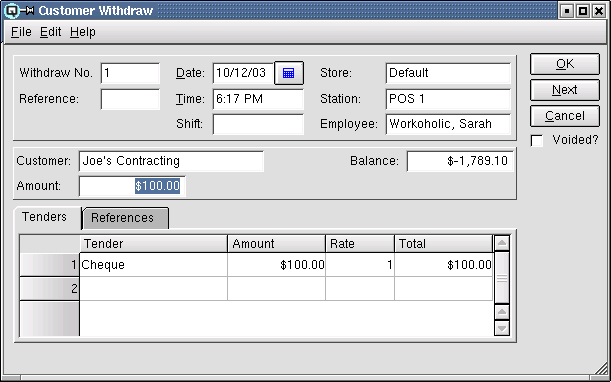611x382 pixels.
Task: Click the Amount cell in Cheque row
Action: (x=276, y=265)
